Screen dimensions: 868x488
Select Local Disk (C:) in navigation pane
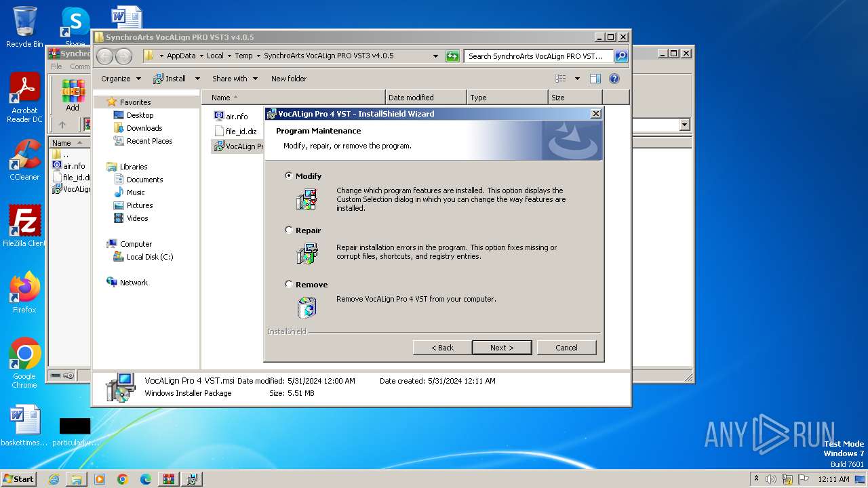149,257
